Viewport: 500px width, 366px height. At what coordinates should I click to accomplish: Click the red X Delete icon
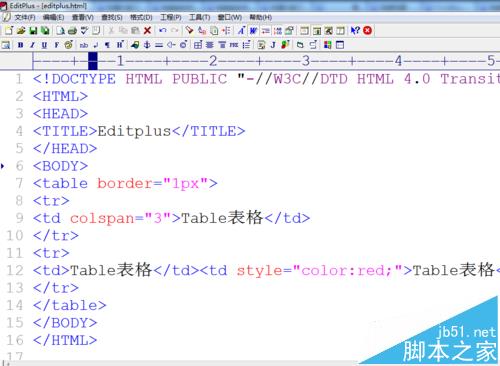coord(147,31)
